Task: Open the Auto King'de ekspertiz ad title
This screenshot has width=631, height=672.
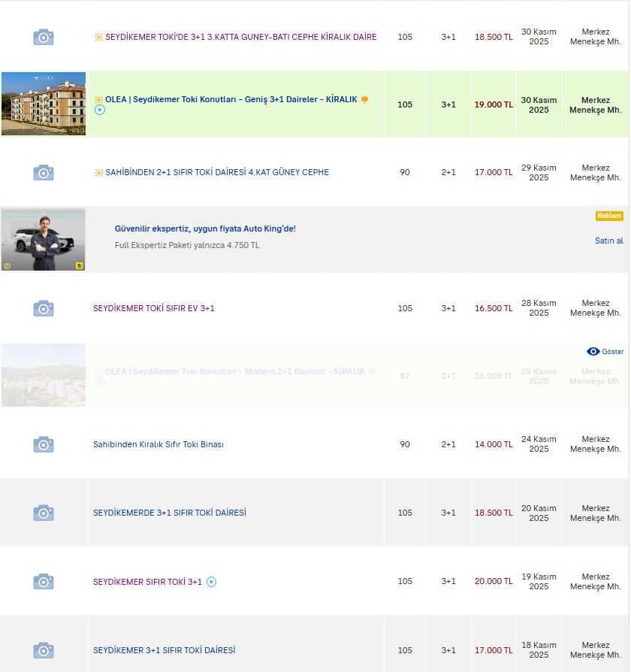Action: tap(204, 229)
